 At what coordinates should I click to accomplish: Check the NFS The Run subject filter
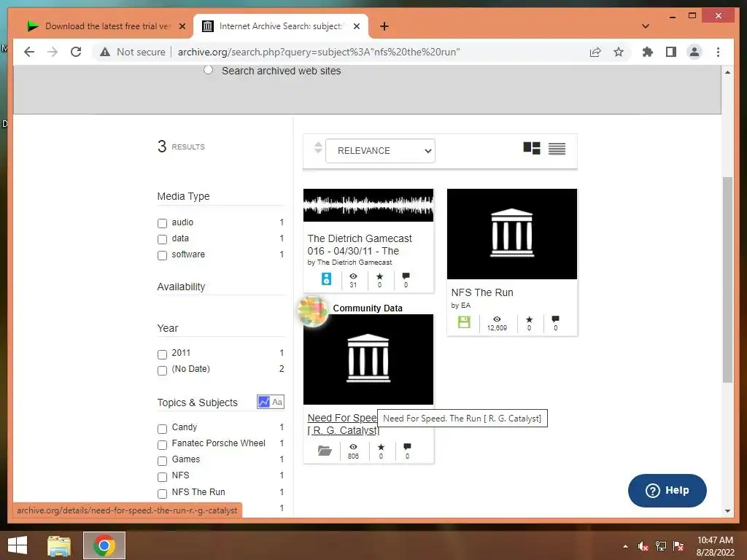coord(163,494)
